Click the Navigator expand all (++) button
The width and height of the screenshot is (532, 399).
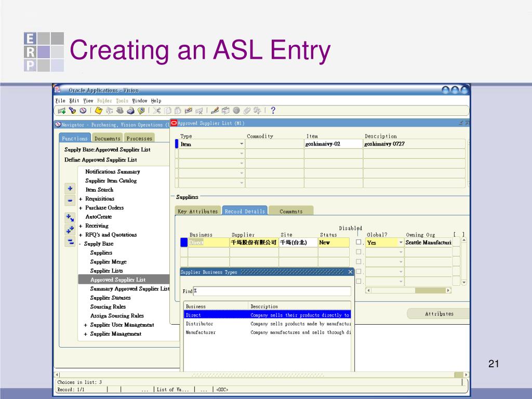click(x=70, y=230)
